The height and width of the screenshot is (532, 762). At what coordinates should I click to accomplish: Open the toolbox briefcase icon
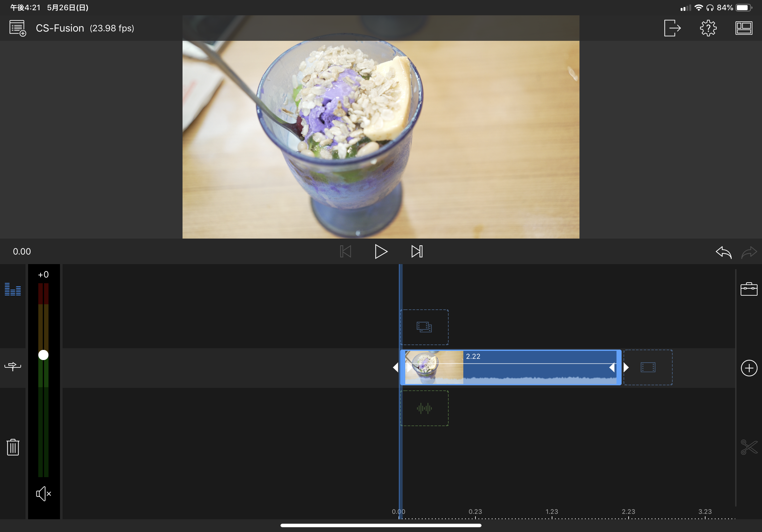click(748, 289)
